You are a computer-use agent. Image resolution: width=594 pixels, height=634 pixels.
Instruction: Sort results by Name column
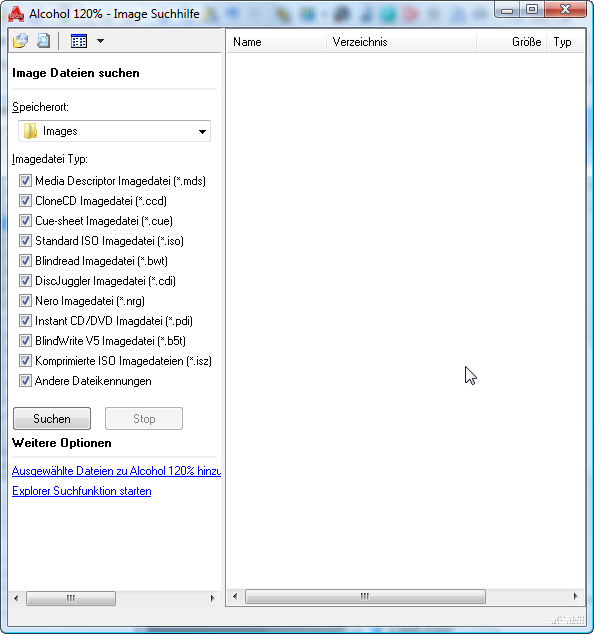(277, 42)
